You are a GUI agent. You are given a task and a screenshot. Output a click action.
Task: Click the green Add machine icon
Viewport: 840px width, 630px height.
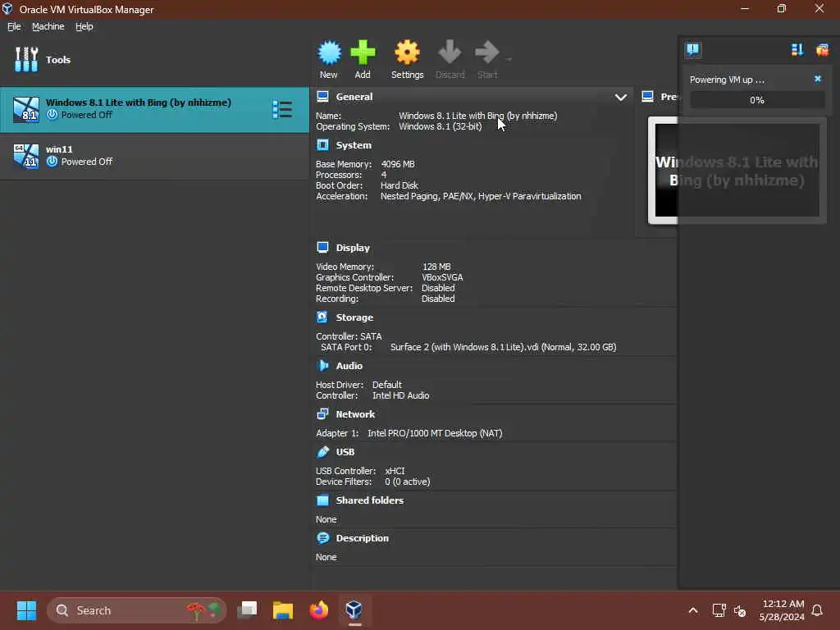pos(363,52)
